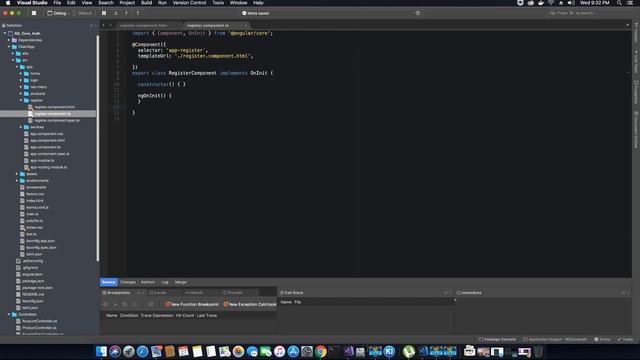640x360 pixels.
Task: Open Safari from the dock
Action: click(142, 351)
